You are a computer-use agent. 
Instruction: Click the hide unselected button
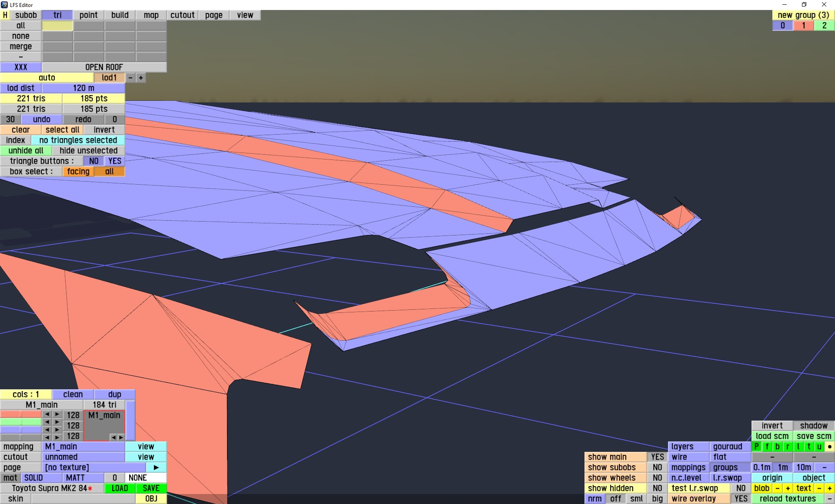click(x=88, y=150)
